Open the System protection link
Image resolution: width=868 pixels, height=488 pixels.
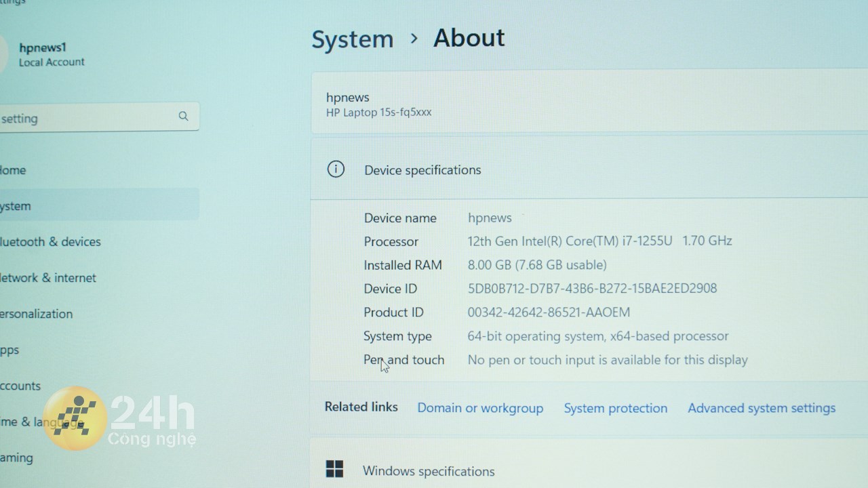616,408
